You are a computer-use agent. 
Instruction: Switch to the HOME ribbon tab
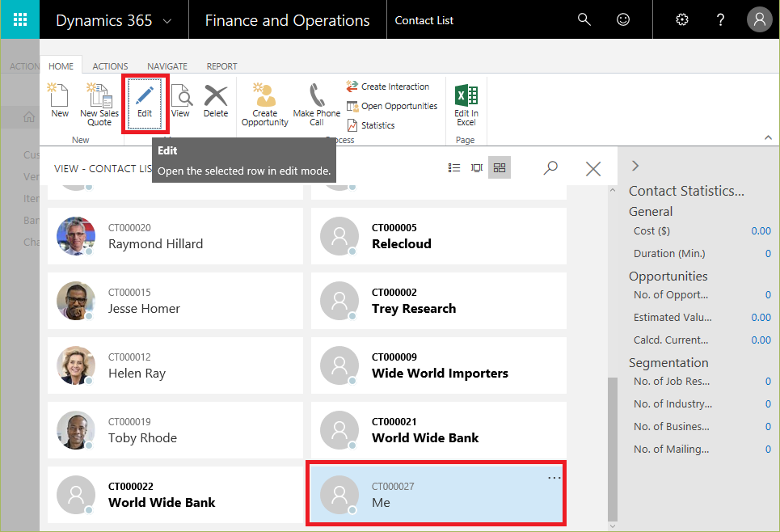pyautogui.click(x=61, y=66)
